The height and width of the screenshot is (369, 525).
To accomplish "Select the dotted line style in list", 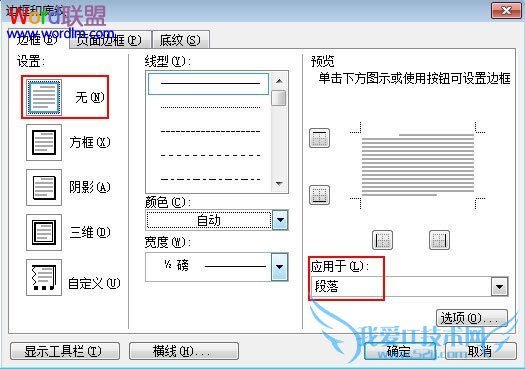I will [210, 107].
